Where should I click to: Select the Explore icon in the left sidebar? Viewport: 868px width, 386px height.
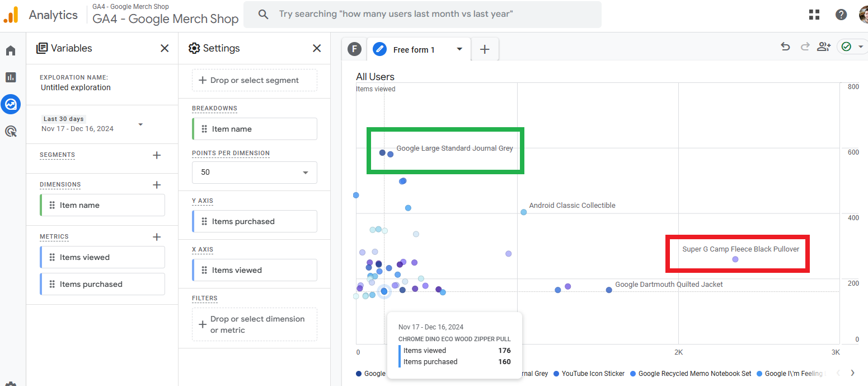point(11,104)
